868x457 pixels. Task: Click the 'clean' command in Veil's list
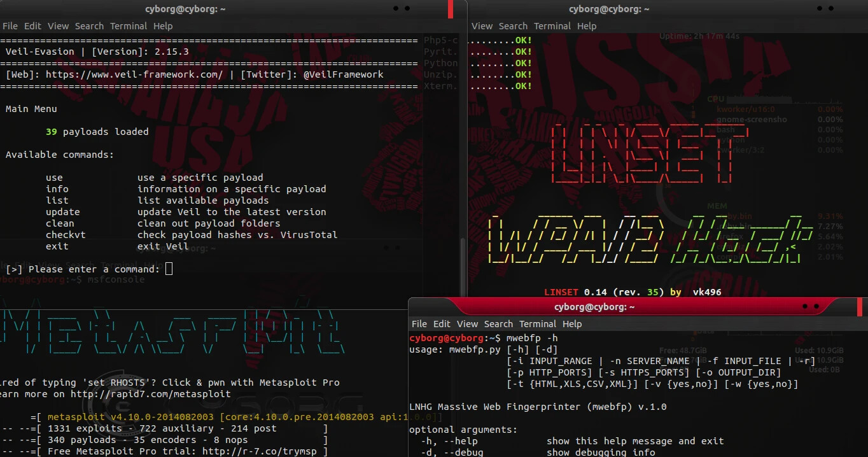pos(60,223)
